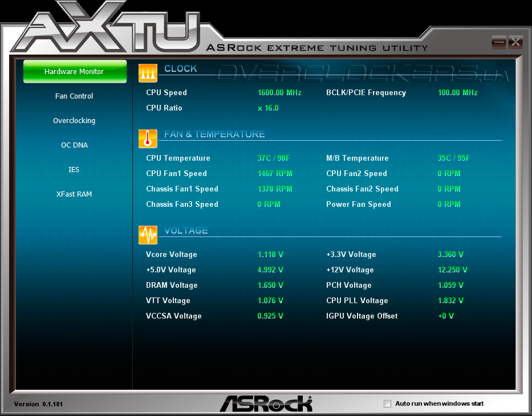
Task: Click the VTT Voltage value 1.076 V
Action: click(270, 300)
